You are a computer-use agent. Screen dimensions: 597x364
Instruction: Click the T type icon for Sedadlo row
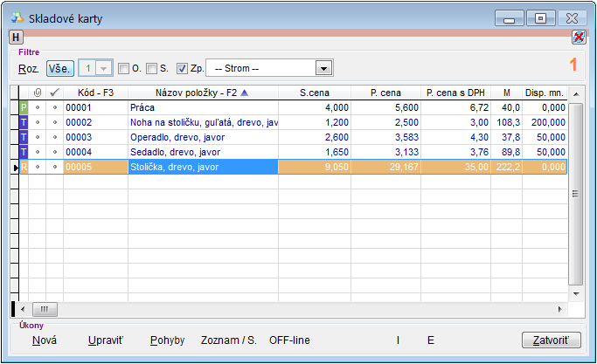24,152
